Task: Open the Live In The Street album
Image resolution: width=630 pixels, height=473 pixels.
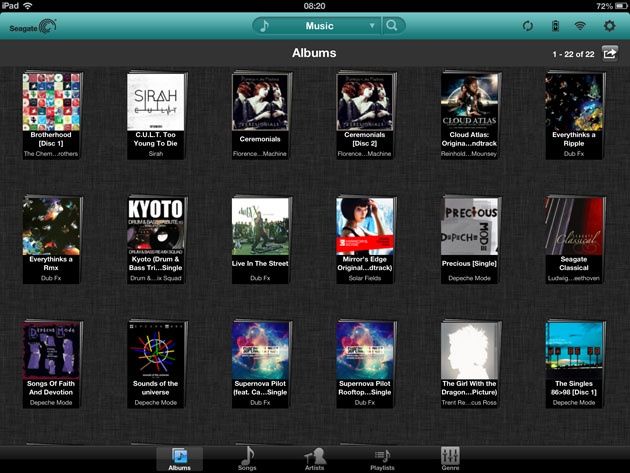Action: click(x=260, y=240)
